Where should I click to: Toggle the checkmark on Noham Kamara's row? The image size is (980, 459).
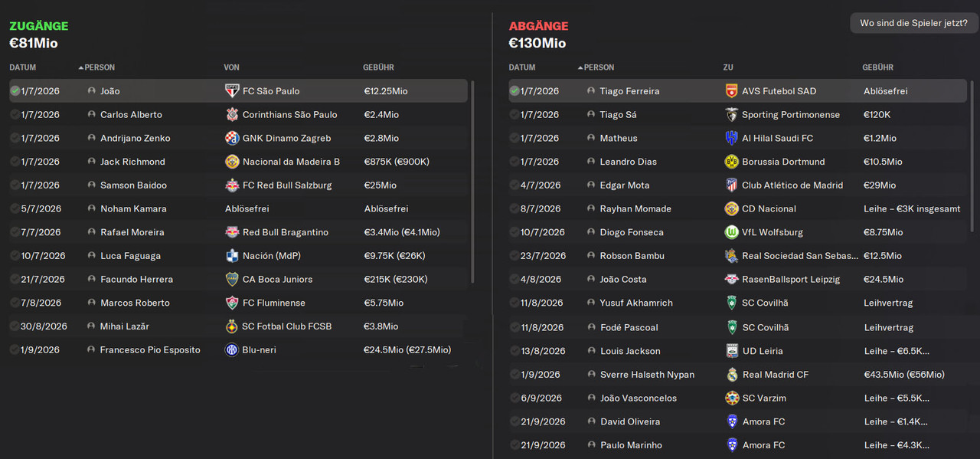(15, 208)
